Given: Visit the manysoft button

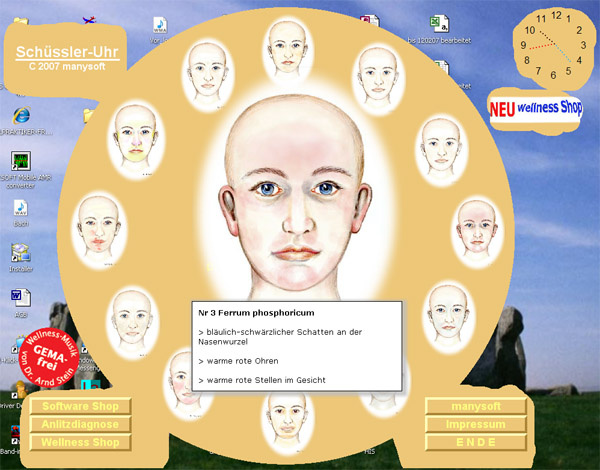Looking at the screenshot, I should click(x=476, y=406).
